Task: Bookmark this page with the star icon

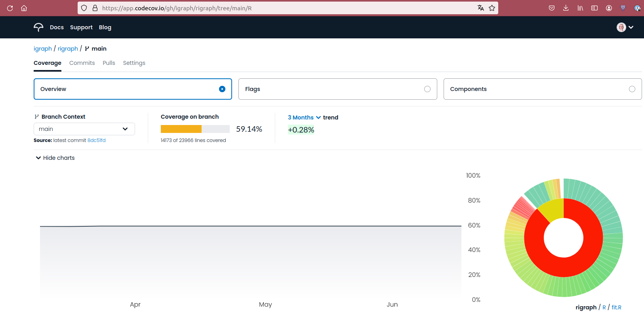Action: pos(492,8)
